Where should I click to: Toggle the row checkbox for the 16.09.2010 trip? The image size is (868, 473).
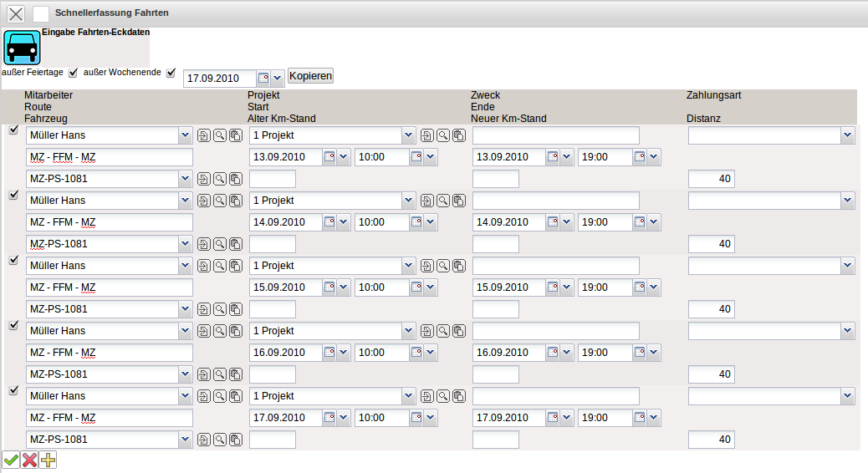click(13, 325)
